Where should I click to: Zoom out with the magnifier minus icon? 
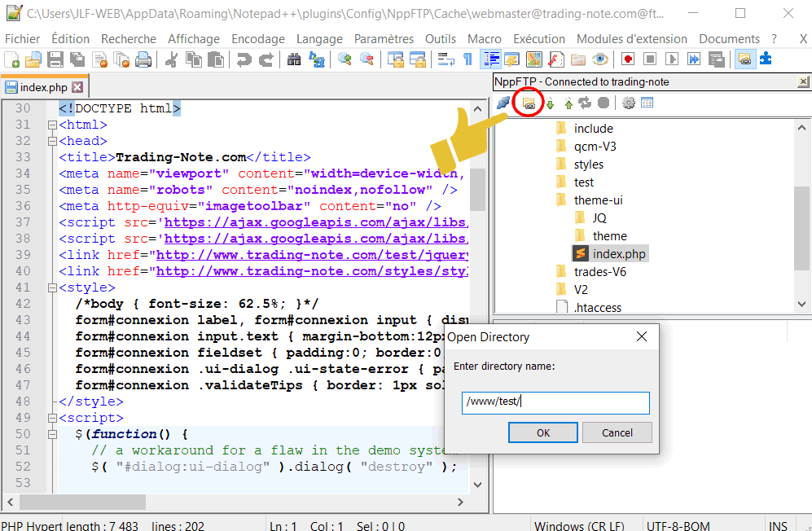click(366, 59)
